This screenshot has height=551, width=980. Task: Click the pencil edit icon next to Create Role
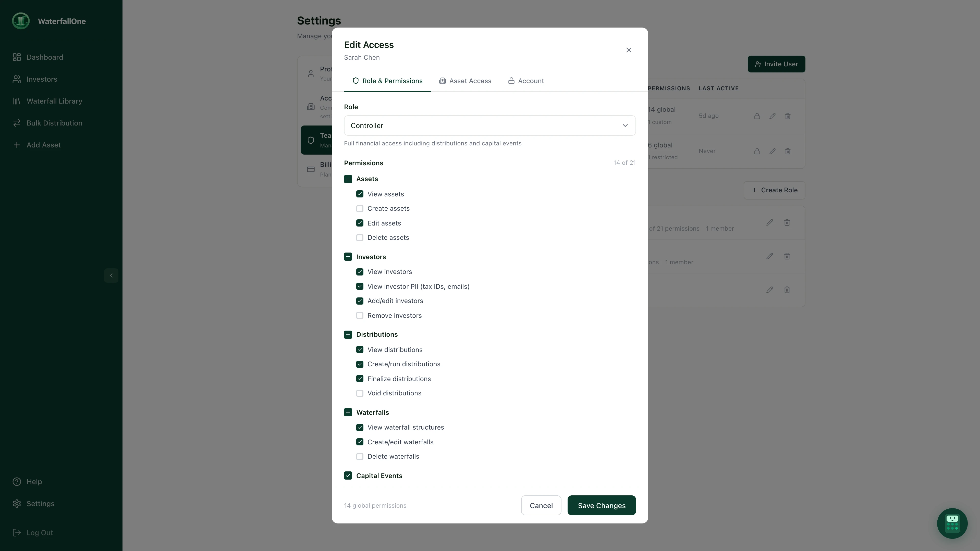pyautogui.click(x=770, y=222)
